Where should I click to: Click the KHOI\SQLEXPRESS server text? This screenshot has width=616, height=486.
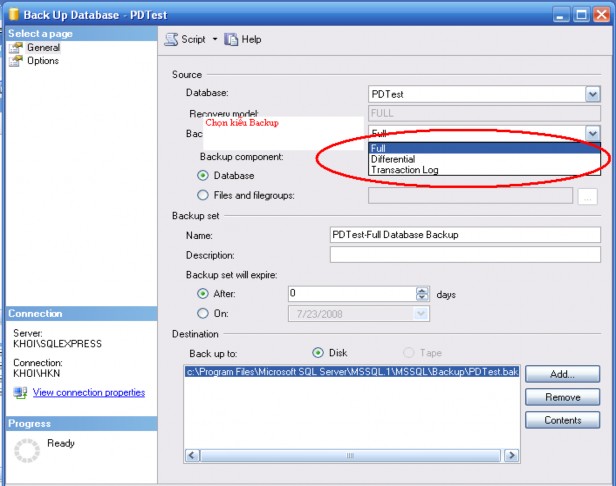(57, 344)
